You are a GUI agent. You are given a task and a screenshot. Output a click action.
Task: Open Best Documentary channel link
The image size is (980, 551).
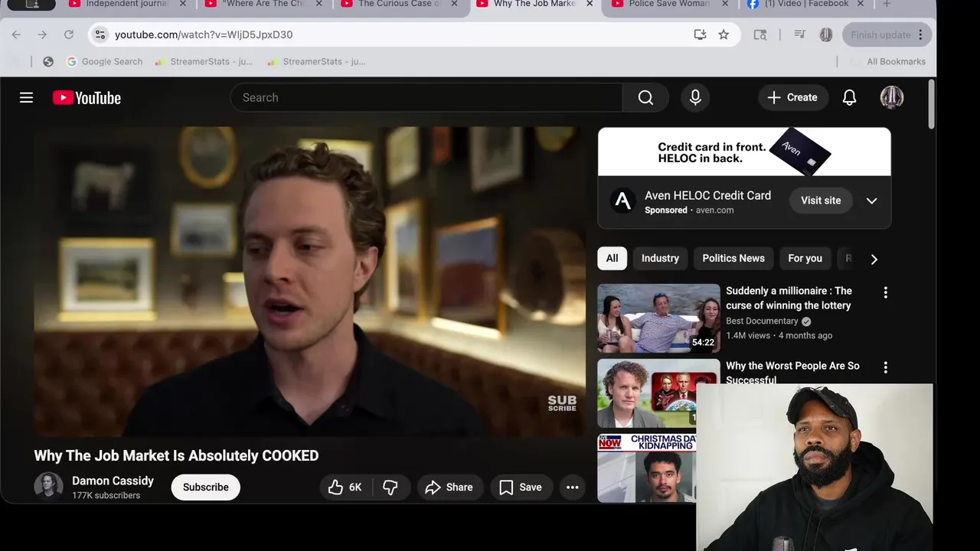coord(762,321)
